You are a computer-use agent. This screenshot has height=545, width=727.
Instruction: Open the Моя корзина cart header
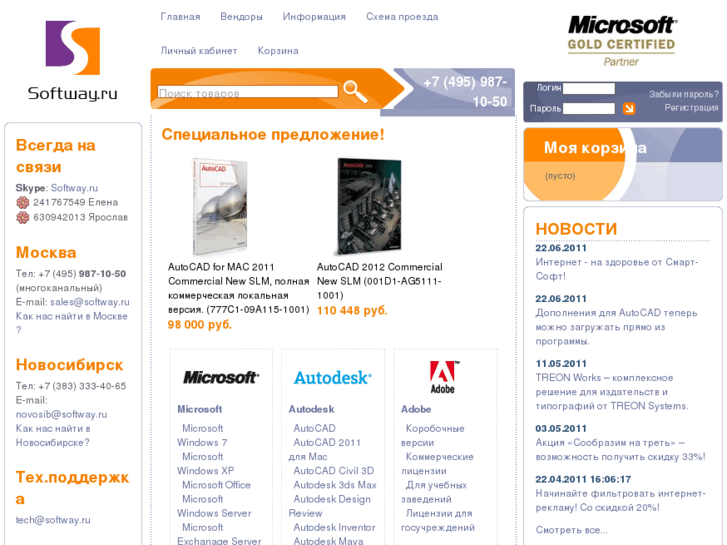(x=595, y=148)
